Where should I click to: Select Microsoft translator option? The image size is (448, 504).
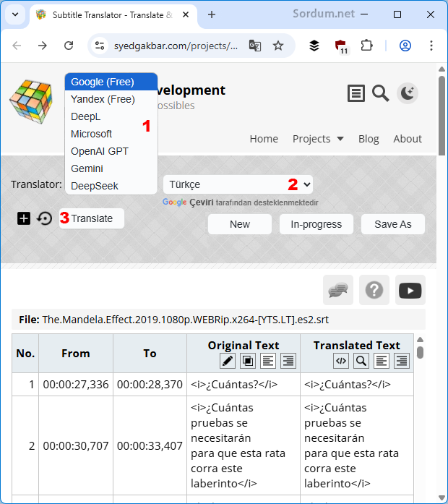pyautogui.click(x=111, y=134)
